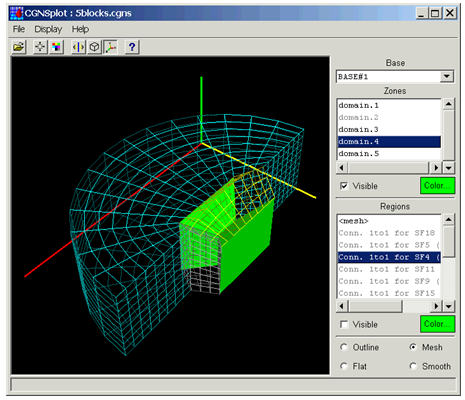The image size is (465, 400).
Task: Click the Regions list scroll right arrow
Action: [436, 306]
